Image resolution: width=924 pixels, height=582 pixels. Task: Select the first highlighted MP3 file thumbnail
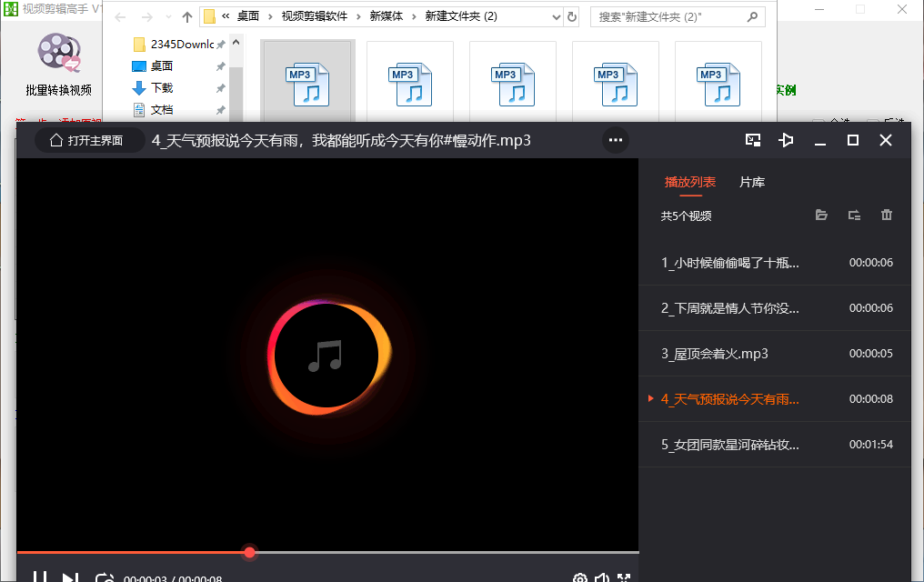tap(307, 81)
